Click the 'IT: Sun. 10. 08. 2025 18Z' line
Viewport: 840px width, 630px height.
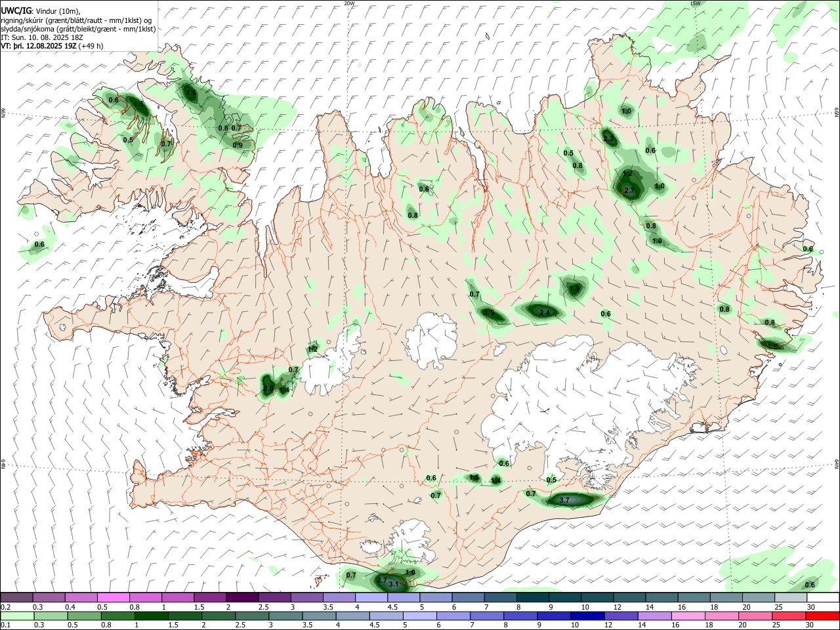point(42,37)
